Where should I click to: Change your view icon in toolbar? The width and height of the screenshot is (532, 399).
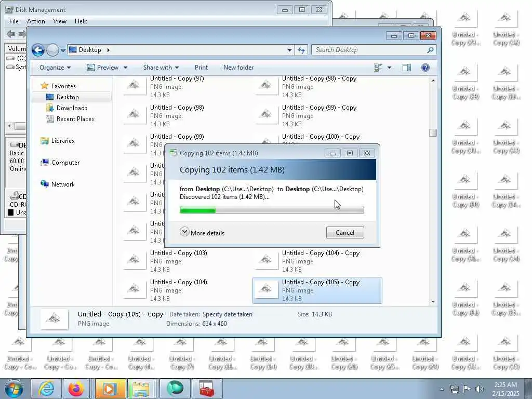pyautogui.click(x=378, y=68)
